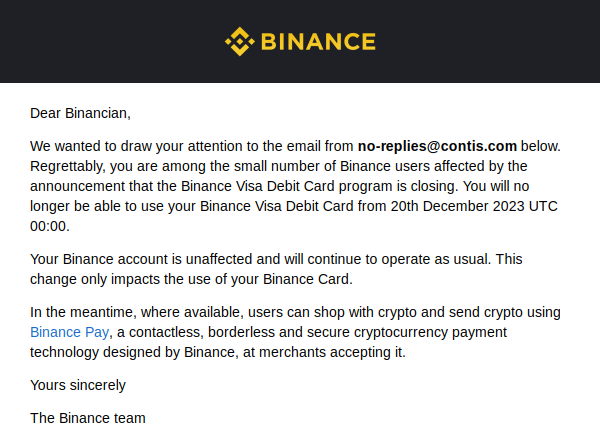
Task: Click "technology designed by Binance" line
Action: click(x=218, y=352)
